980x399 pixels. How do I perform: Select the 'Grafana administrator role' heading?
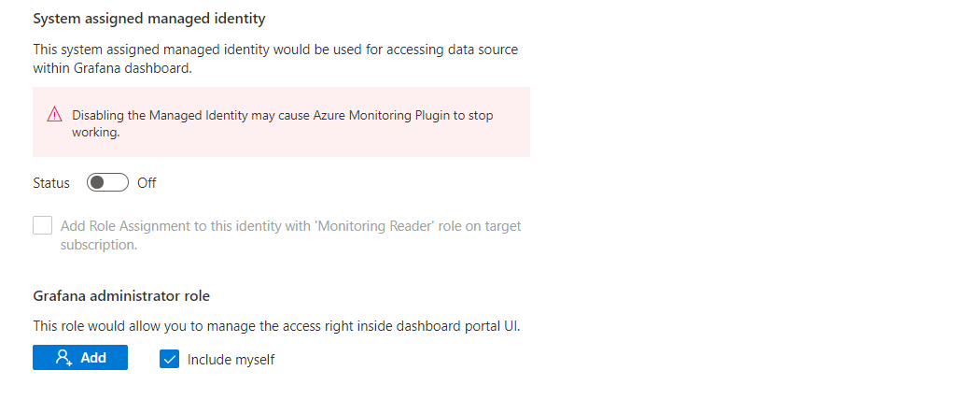pos(121,296)
